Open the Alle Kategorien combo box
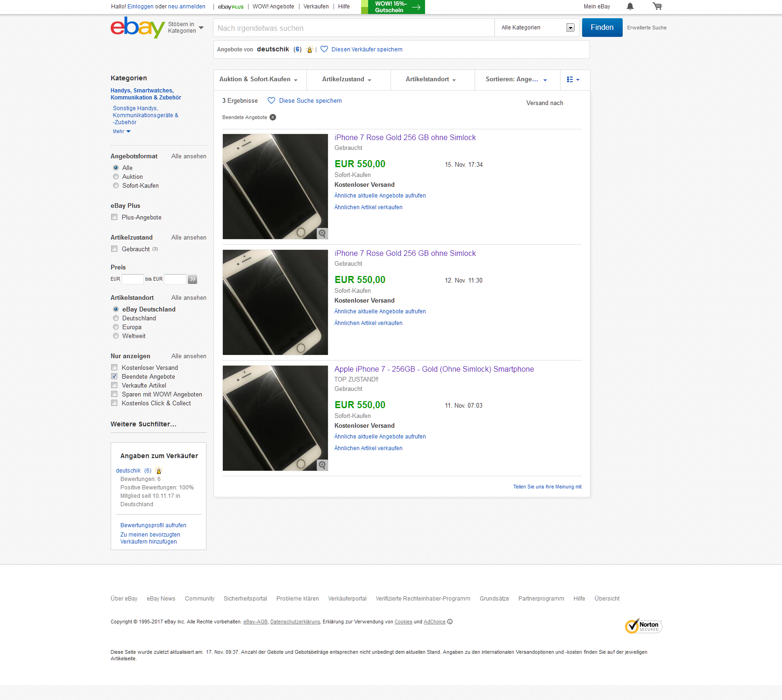 (537, 28)
